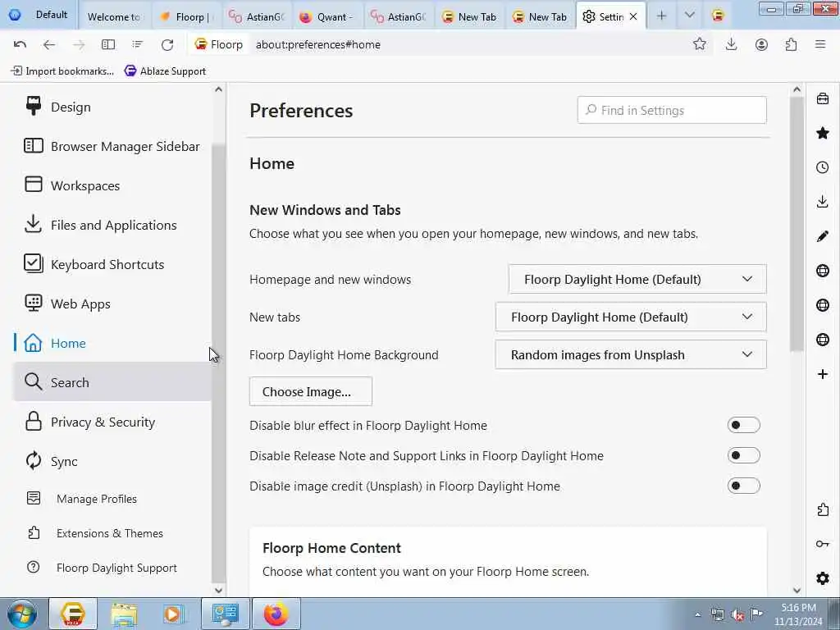Open Bookmarks star in right sidebar
The width and height of the screenshot is (840, 630).
coord(822,133)
